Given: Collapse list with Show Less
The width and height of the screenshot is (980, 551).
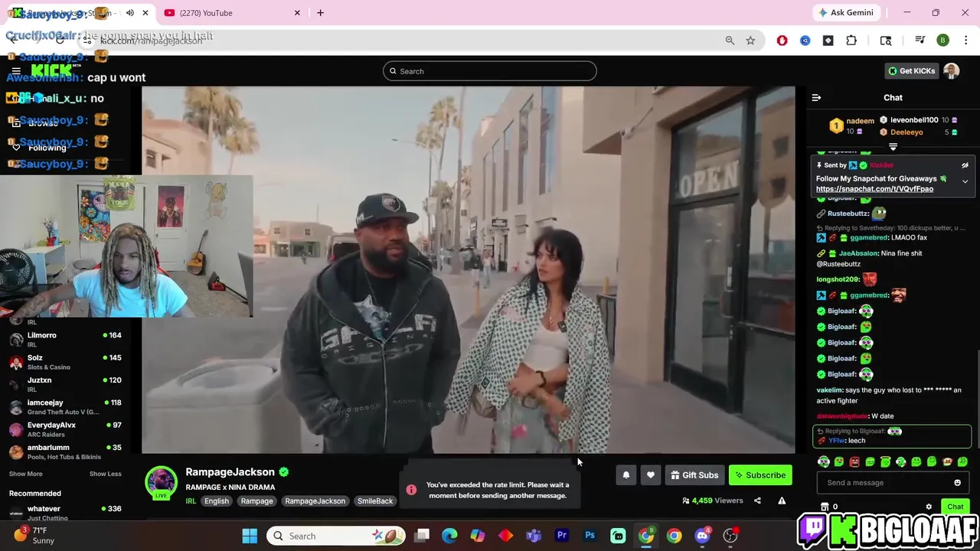Looking at the screenshot, I should point(105,474).
